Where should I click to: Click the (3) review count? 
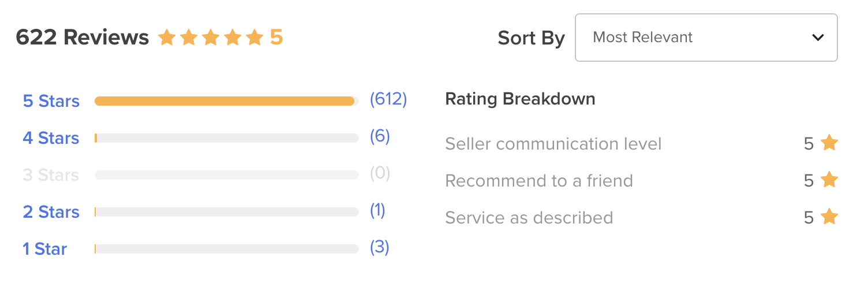tap(380, 247)
